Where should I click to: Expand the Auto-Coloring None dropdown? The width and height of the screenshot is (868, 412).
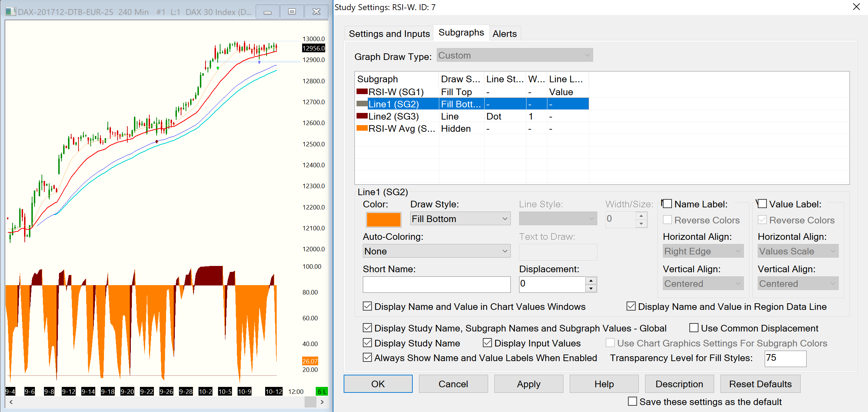coord(436,251)
